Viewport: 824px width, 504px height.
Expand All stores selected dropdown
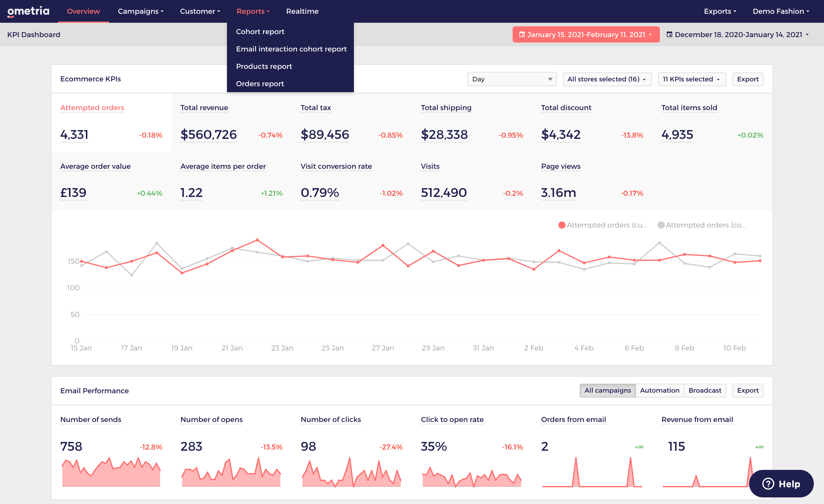607,79
